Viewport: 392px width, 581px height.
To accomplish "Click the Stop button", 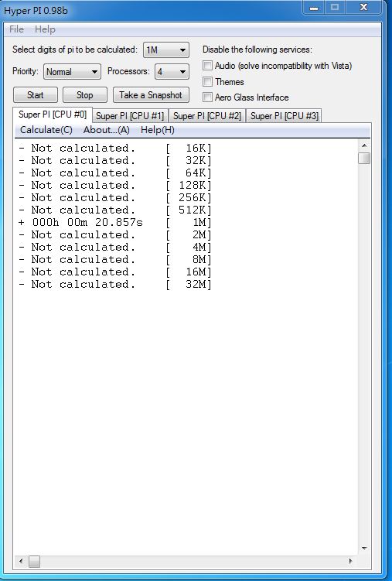I will click(85, 95).
